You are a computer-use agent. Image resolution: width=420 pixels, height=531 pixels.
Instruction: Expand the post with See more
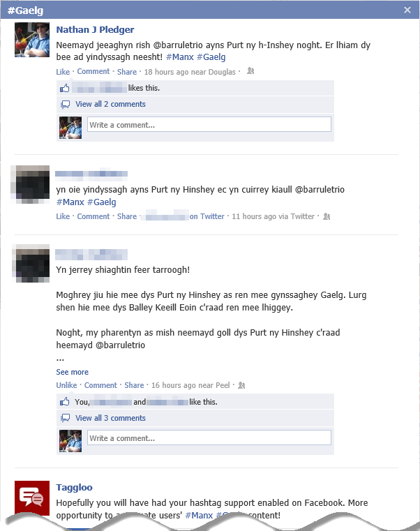coord(72,372)
